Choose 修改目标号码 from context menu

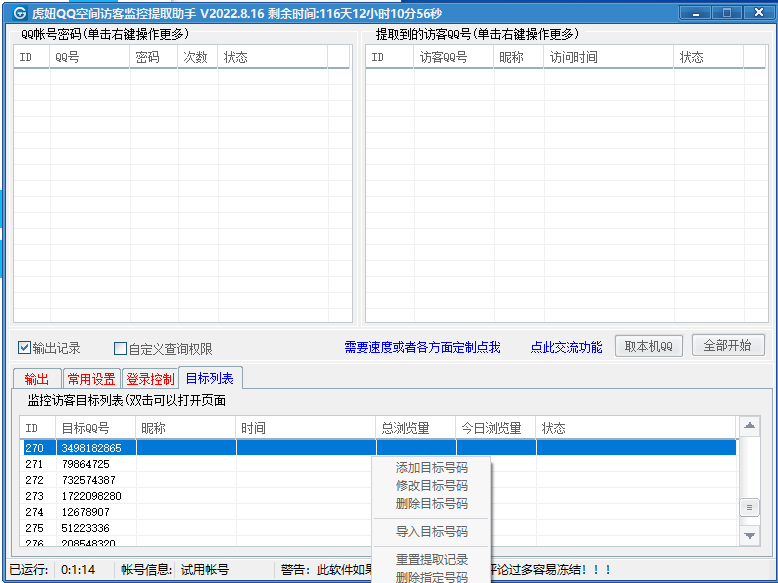click(432, 485)
